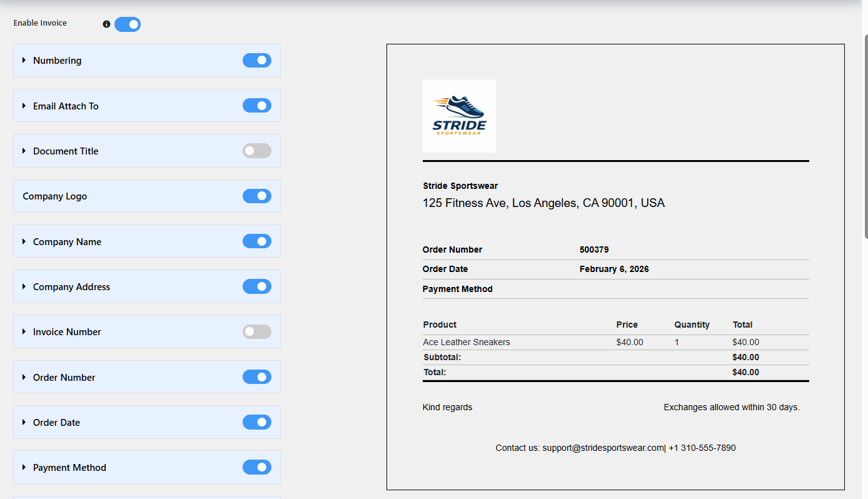Expand the Email Attach To arrow
The width and height of the screenshot is (868, 499).
(24, 106)
